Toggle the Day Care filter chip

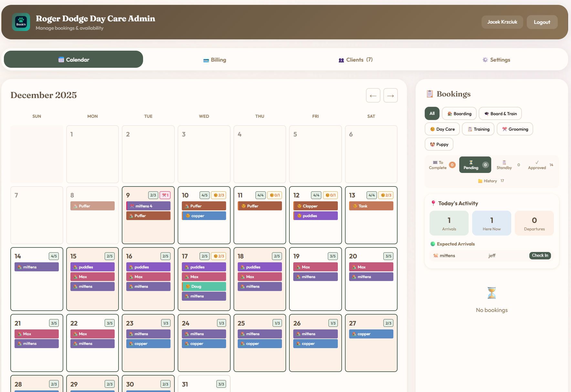(442, 129)
